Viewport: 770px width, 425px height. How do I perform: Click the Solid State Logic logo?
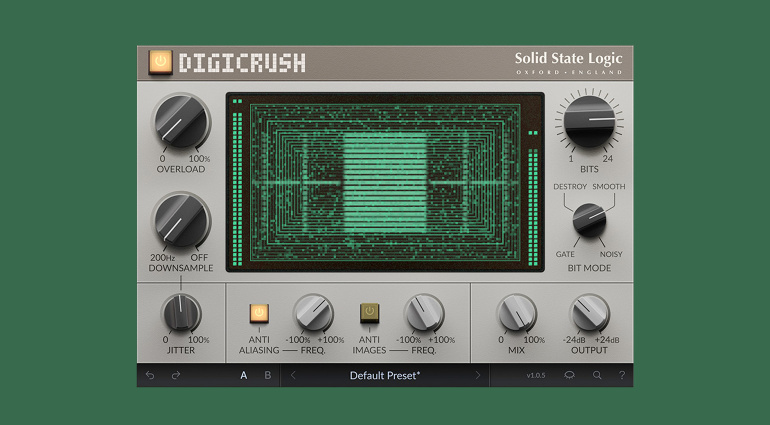568,63
